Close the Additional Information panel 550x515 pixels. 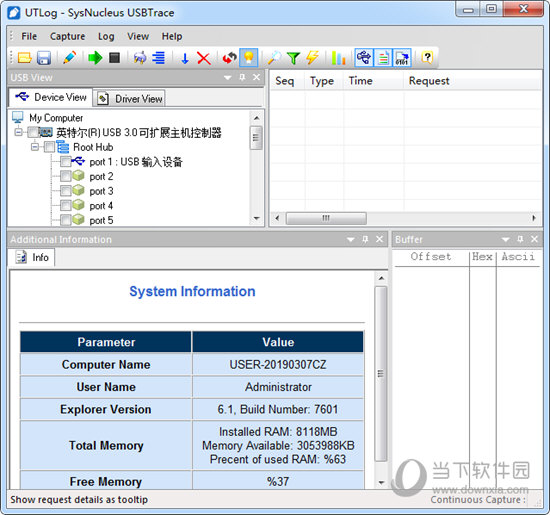pyautogui.click(x=380, y=239)
